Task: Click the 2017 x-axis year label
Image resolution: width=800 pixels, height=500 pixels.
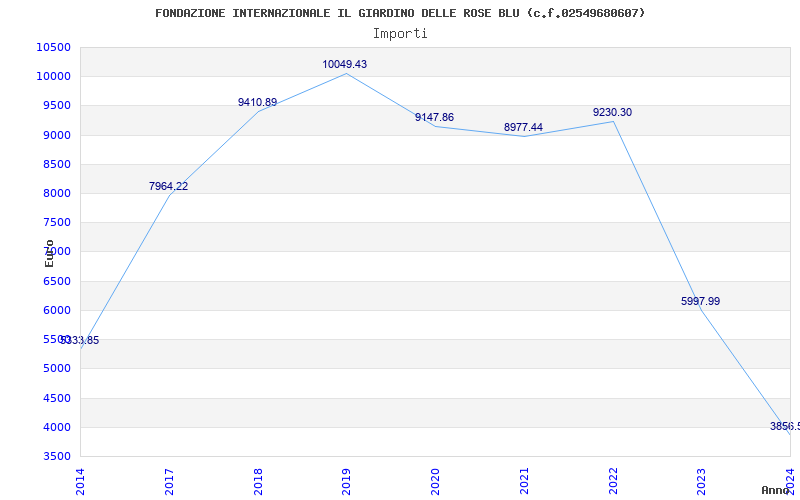Action: pyautogui.click(x=169, y=481)
